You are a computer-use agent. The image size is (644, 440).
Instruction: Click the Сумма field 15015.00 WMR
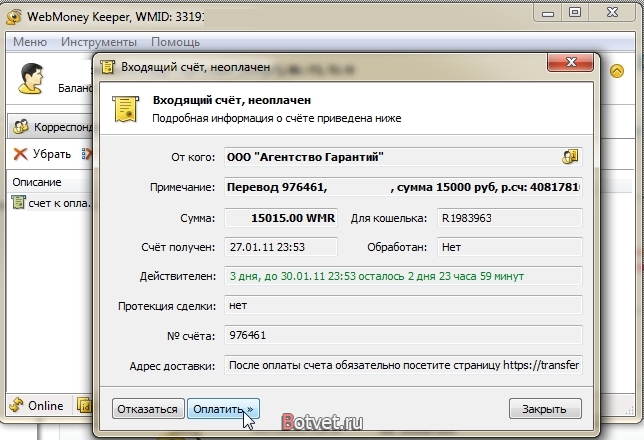point(281,218)
